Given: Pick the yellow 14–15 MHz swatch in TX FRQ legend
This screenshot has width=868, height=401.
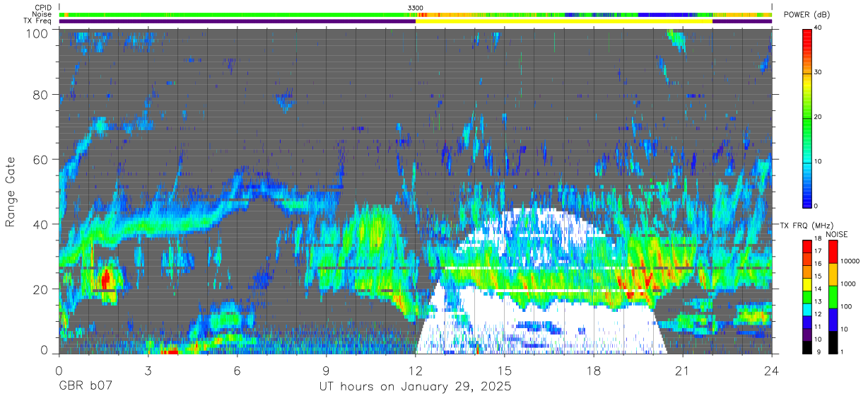Looking at the screenshot, I should [807, 283].
